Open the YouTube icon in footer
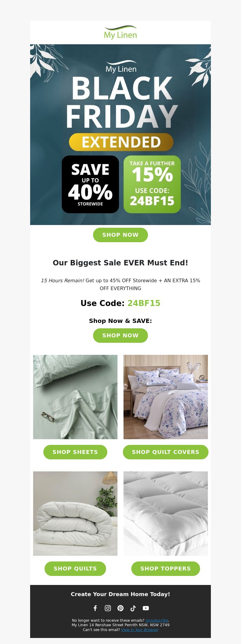Screen dimensions: 241x644 (146, 608)
